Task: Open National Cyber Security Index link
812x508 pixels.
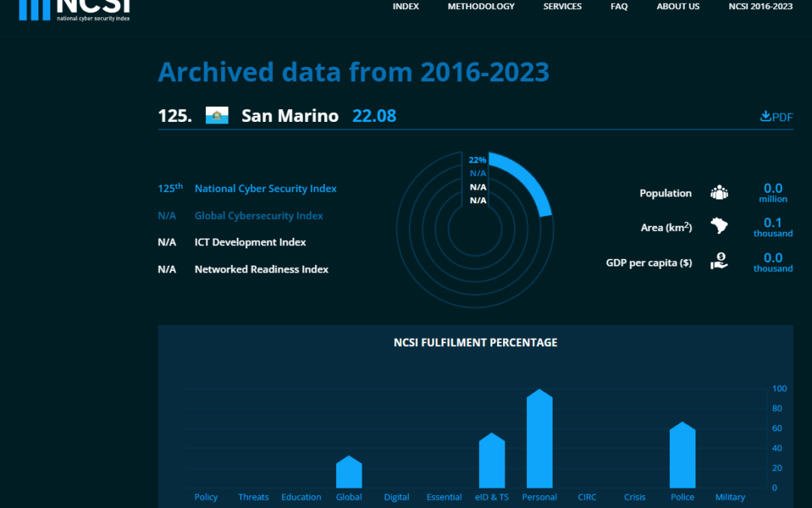Action: coord(265,189)
